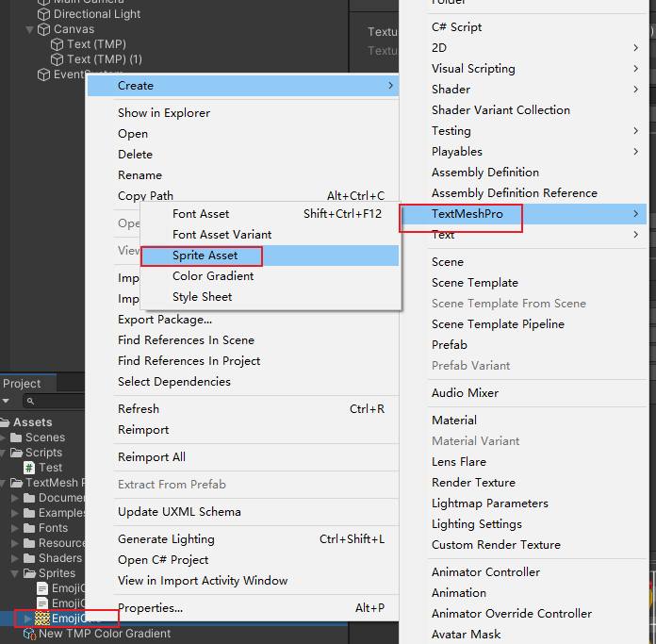This screenshot has width=656, height=644.
Task: Expand the Fonts folder arrow
Action: click(x=15, y=528)
